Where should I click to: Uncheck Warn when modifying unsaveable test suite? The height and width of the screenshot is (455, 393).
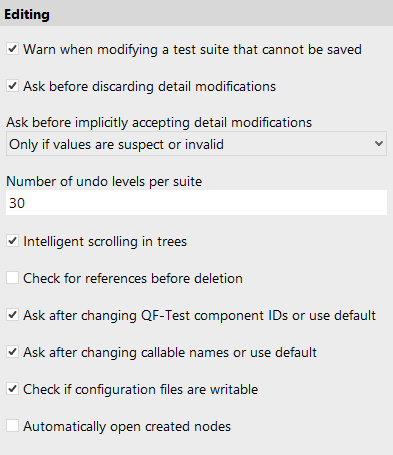[12, 49]
